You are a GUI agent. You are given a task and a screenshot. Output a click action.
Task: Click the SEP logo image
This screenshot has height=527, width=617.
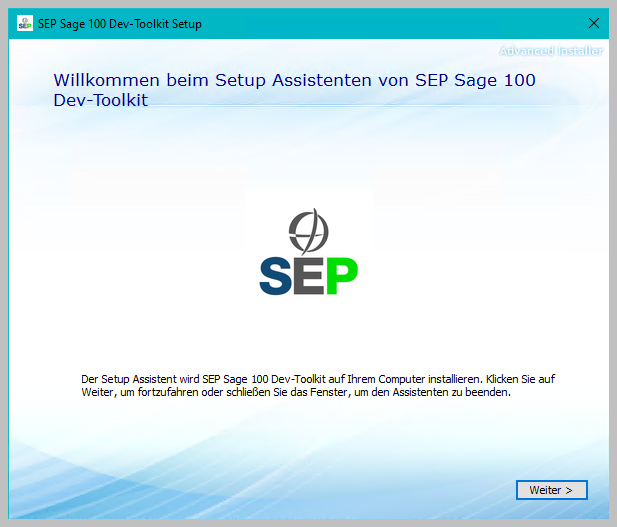(308, 251)
